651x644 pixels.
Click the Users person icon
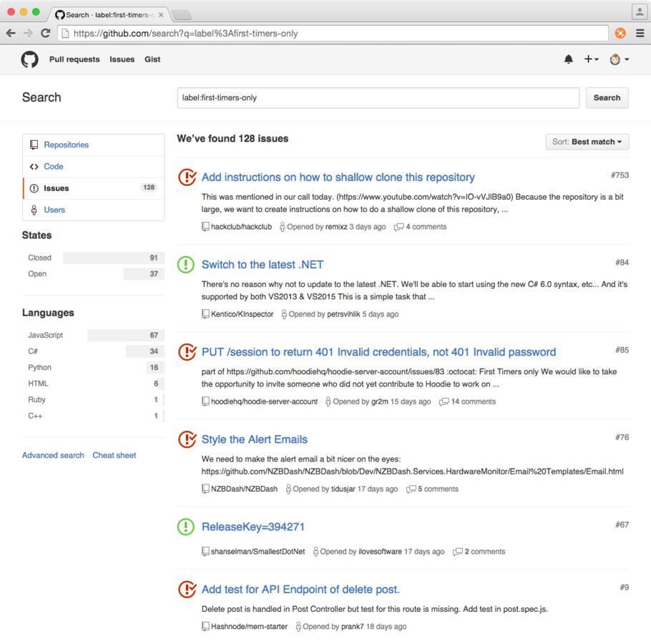tap(34, 210)
